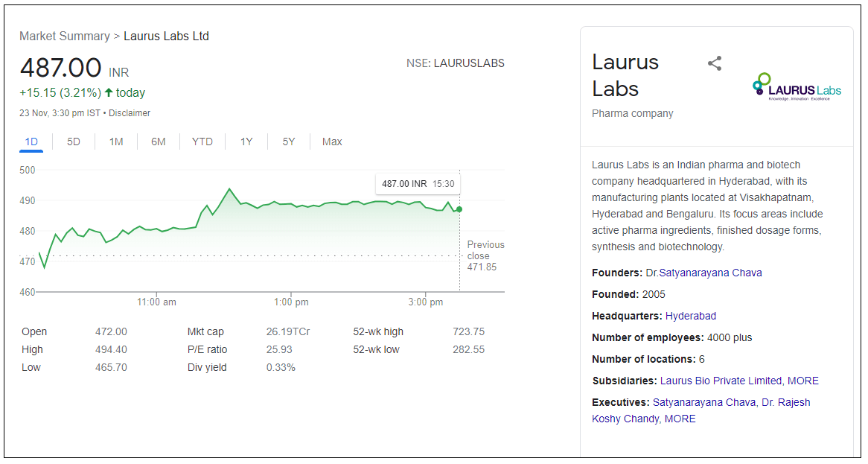
Task: Select the Max chart range tab
Action: (332, 142)
